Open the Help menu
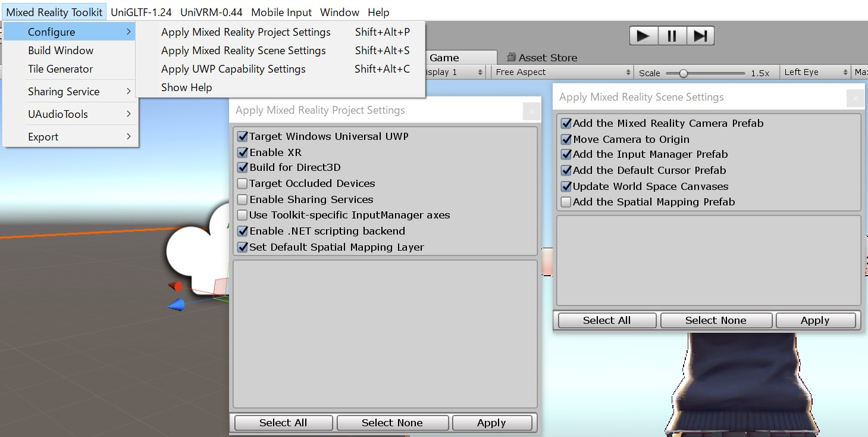Viewport: 868px width, 437px height. coord(378,12)
